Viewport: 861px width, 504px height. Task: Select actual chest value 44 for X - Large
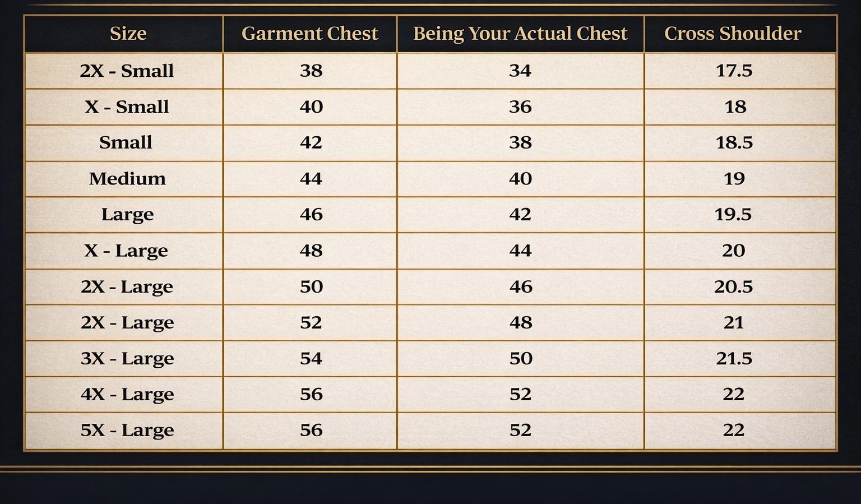tap(520, 250)
